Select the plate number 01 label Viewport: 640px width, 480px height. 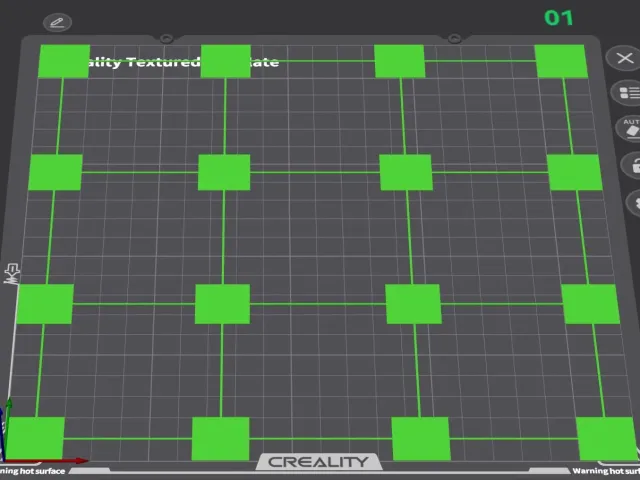pos(559,18)
